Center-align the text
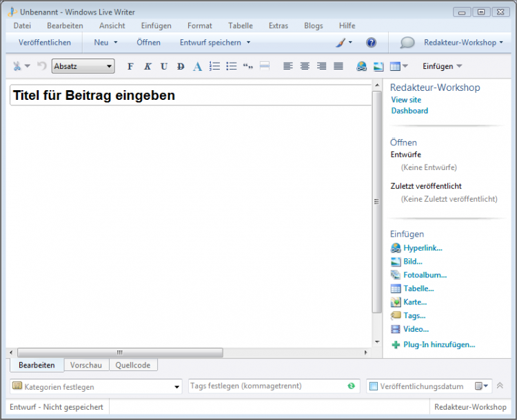The height and width of the screenshot is (420, 517). pyautogui.click(x=305, y=66)
